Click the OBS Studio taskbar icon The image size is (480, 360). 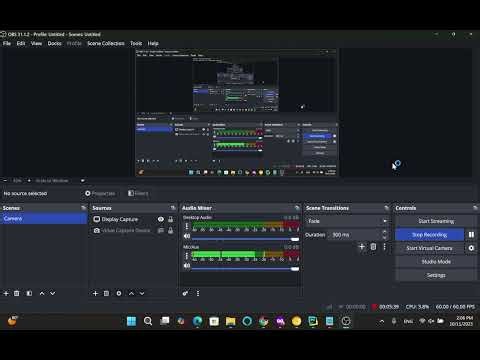[x=346, y=321]
